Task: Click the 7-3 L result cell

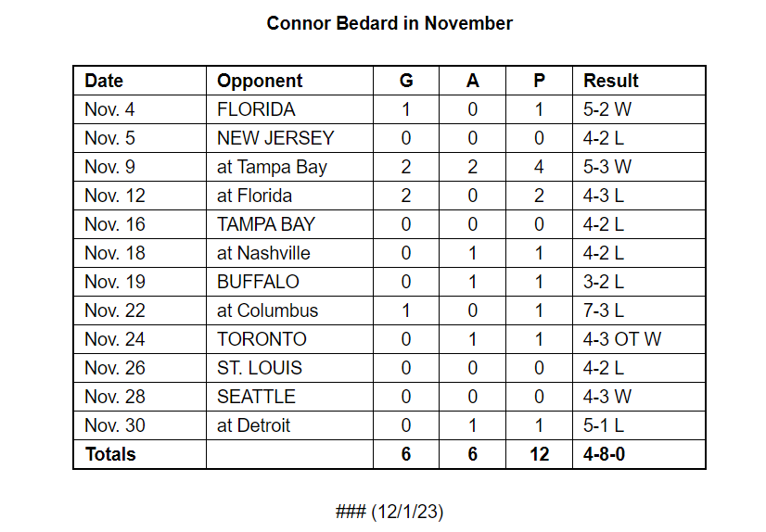Action: pos(639,310)
